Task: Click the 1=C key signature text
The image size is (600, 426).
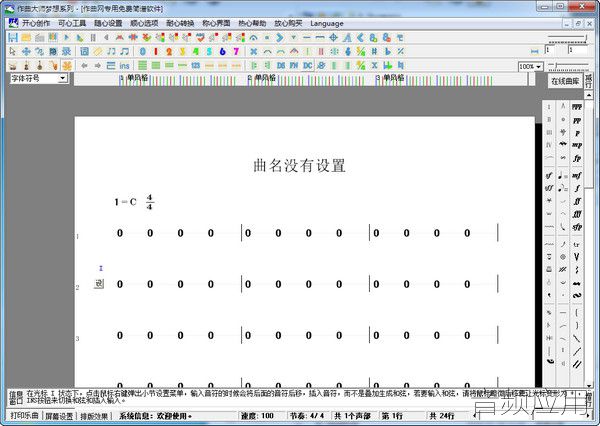Action: point(125,202)
